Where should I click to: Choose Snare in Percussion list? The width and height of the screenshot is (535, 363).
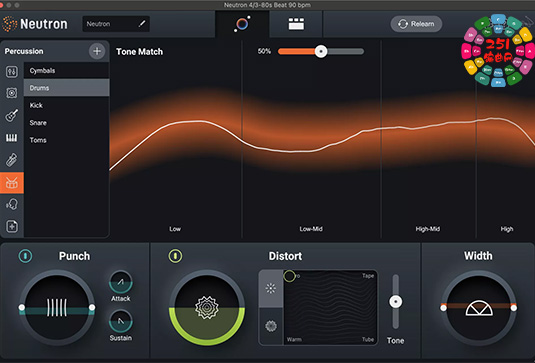click(67, 122)
